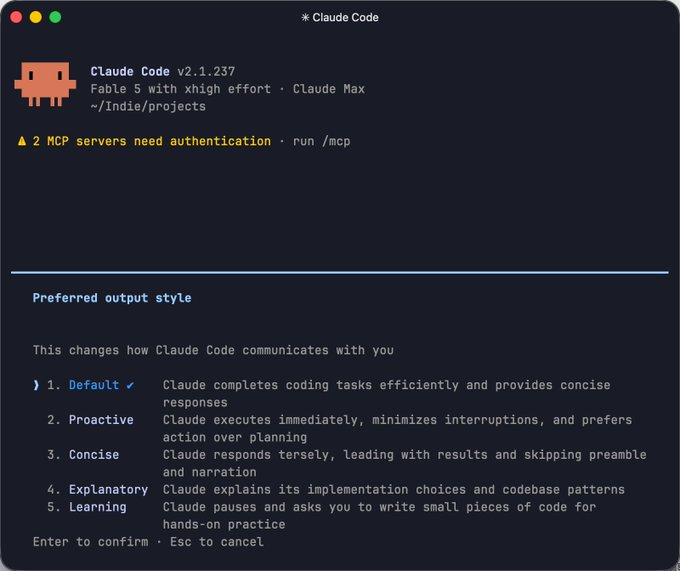
Task: Click the asterisk icon in window title
Action: point(305,17)
